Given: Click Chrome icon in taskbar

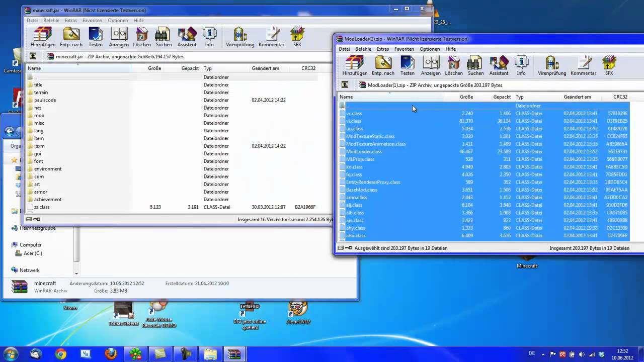Looking at the screenshot, I should 61,354.
